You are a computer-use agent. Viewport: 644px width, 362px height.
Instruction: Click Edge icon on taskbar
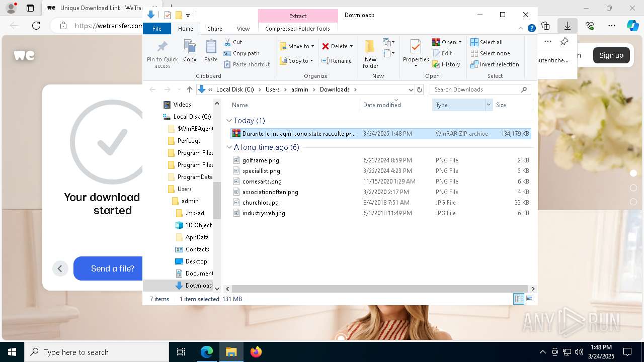pos(207,352)
